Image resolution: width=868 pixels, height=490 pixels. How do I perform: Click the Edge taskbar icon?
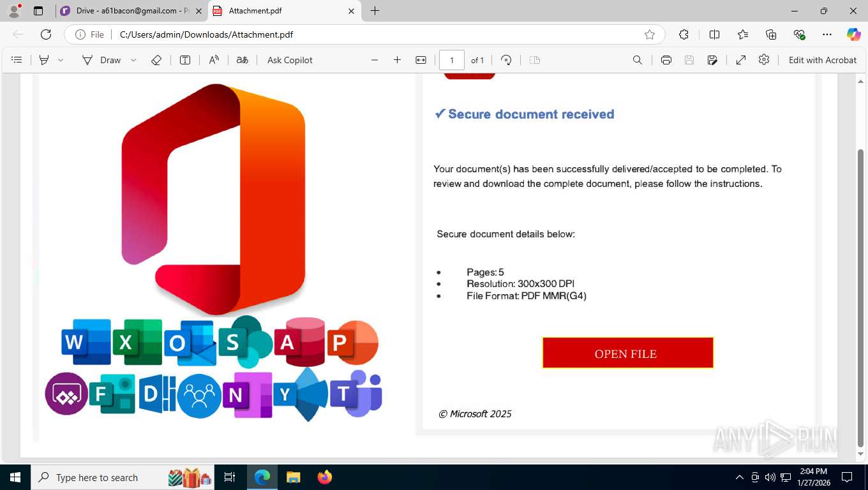(x=262, y=477)
